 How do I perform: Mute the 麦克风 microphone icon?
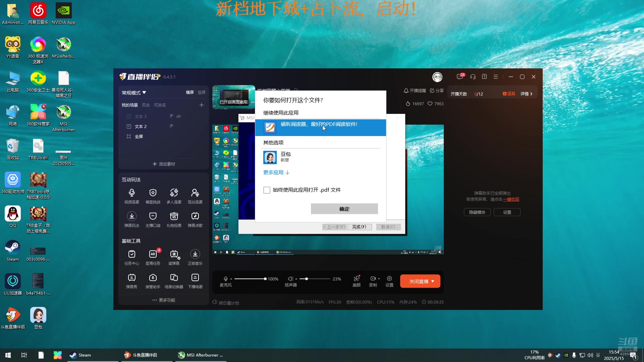(226, 279)
